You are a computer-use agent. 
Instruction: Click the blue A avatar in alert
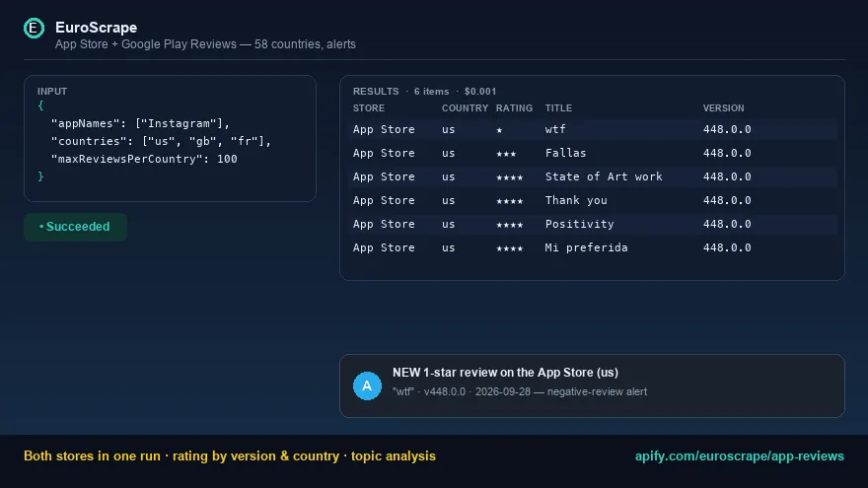(367, 385)
